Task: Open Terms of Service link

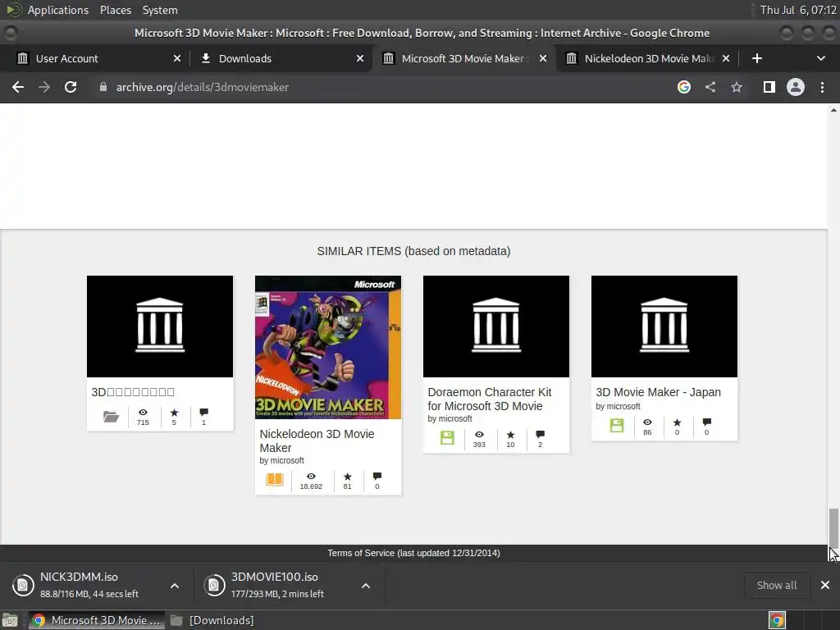Action: pyautogui.click(x=413, y=553)
